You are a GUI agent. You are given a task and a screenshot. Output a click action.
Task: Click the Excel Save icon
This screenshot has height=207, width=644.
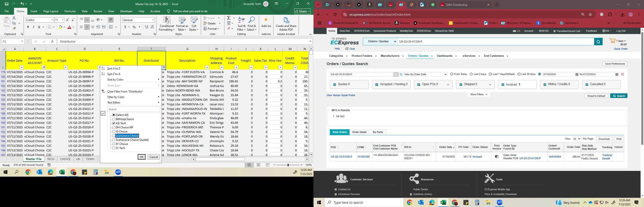click(x=7, y=4)
